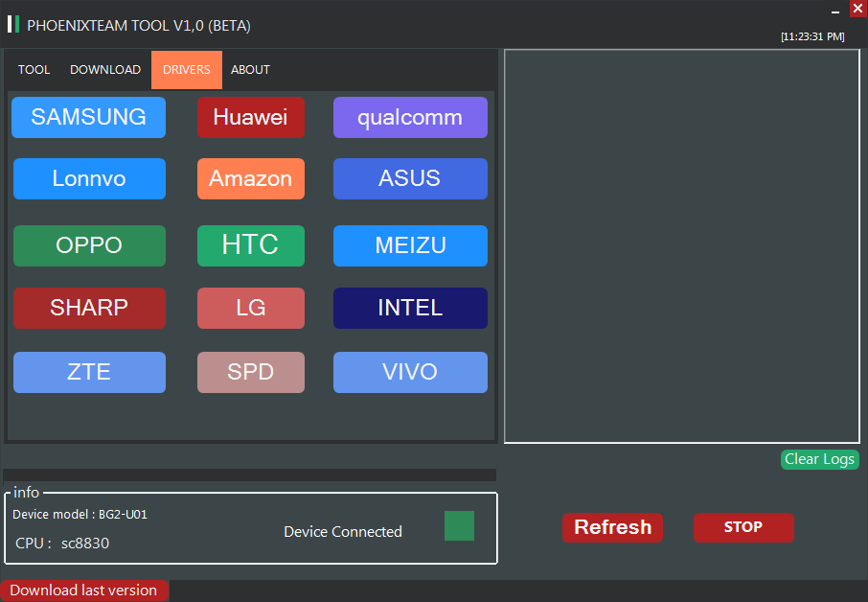This screenshot has height=602, width=868.
Task: Hit the STOP button
Action: point(743,527)
